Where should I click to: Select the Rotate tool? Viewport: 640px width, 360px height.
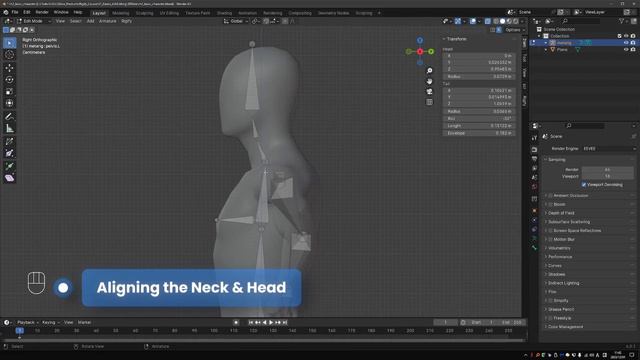pyautogui.click(x=10, y=80)
